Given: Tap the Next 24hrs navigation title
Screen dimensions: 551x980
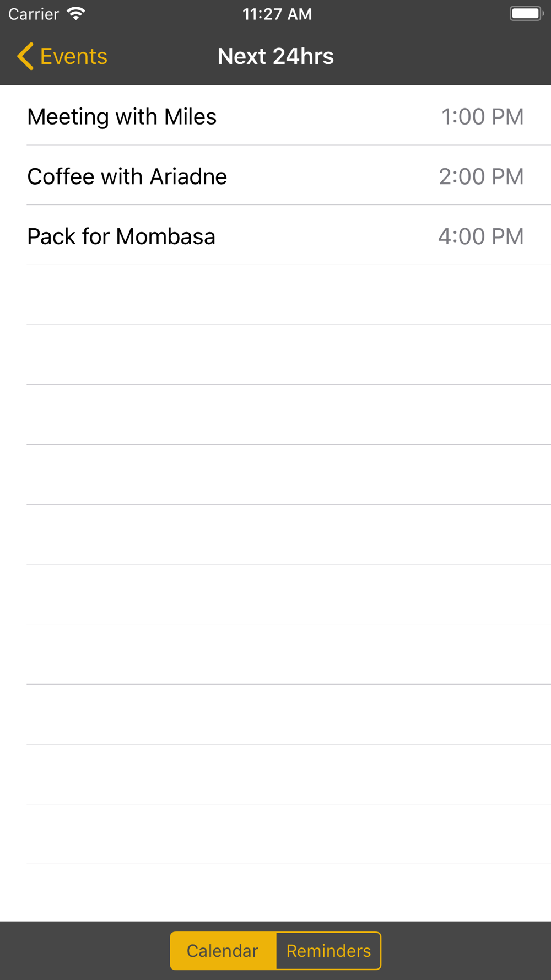Looking at the screenshot, I should coord(275,56).
